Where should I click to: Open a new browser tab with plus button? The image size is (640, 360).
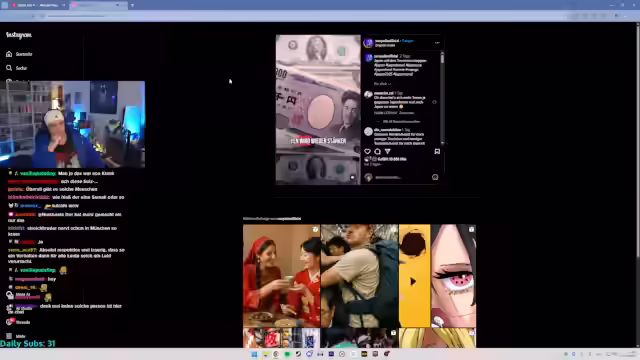132,5
